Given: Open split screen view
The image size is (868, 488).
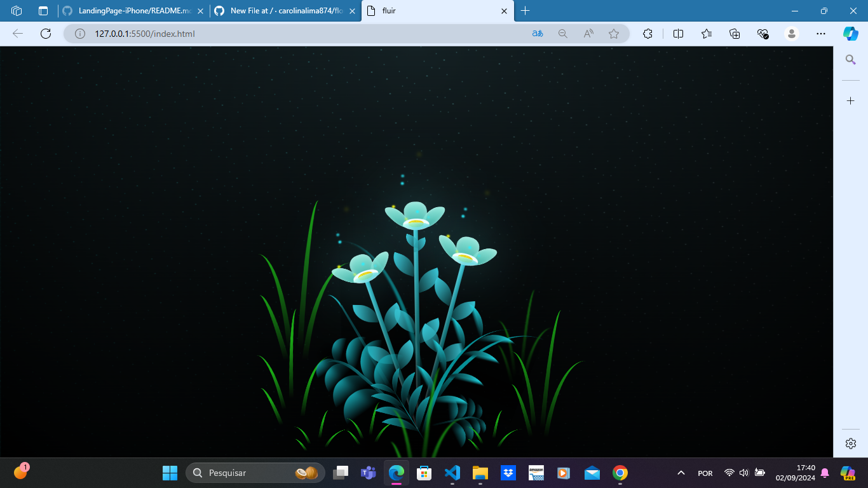Looking at the screenshot, I should coord(677,34).
